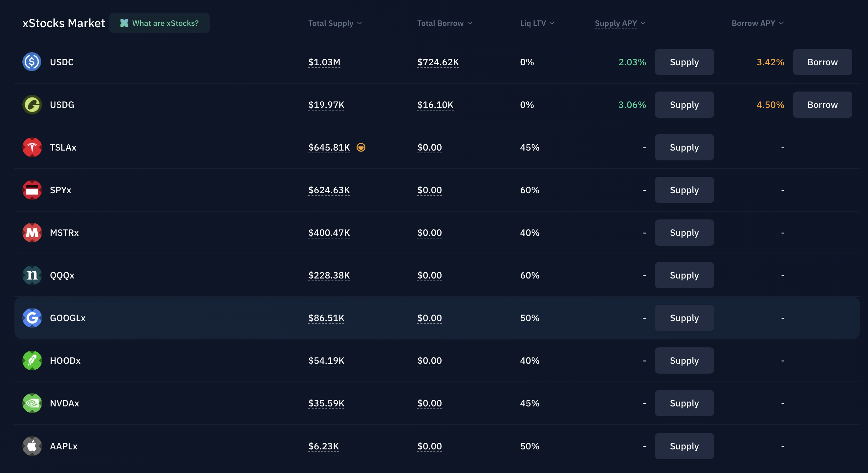Click the xStocks logo icon in the info button
Screen dimensions: 868x473
coord(124,23)
